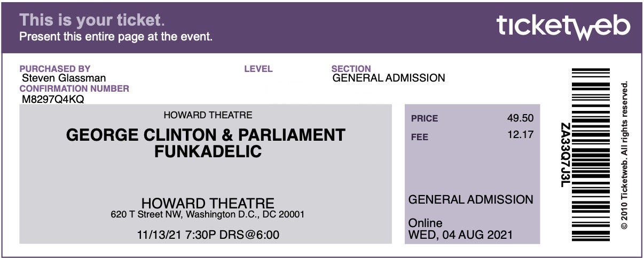644x258 pixels.
Task: Select the barcode number ZA33Q7J3L
Action: 565,155
